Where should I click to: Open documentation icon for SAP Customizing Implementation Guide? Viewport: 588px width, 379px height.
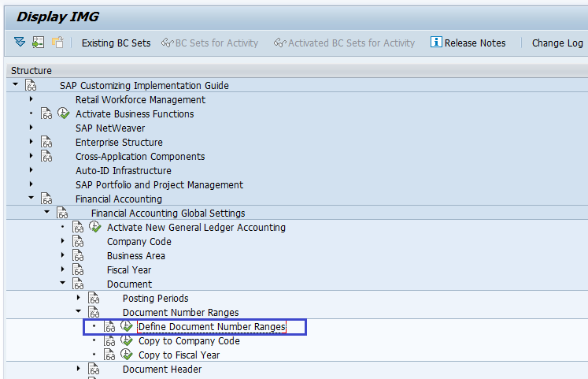click(31, 85)
